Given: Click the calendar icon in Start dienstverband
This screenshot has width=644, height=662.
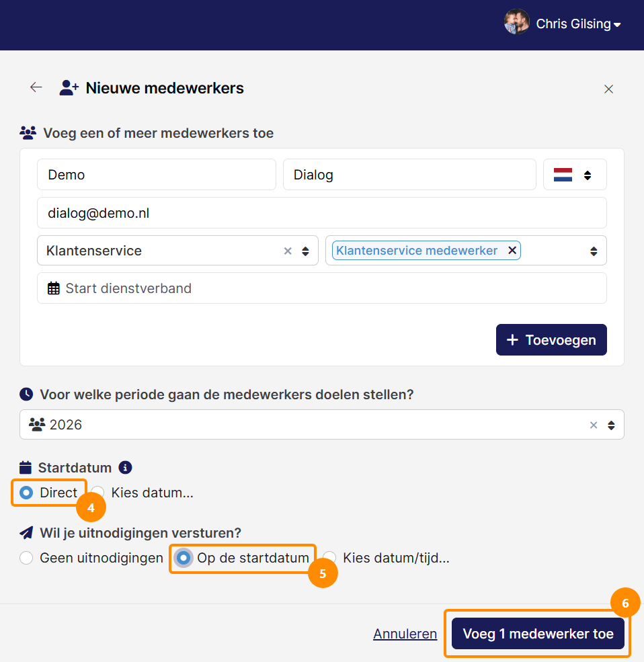Looking at the screenshot, I should click(54, 288).
